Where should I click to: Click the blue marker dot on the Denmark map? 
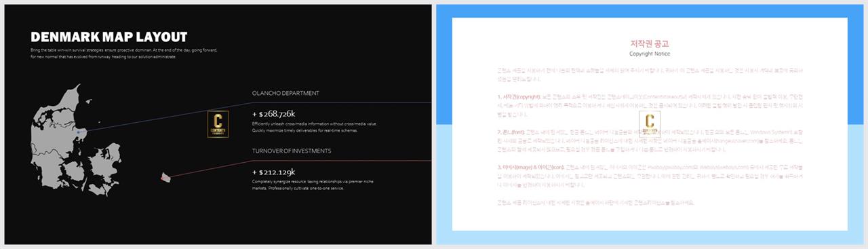click(79, 132)
